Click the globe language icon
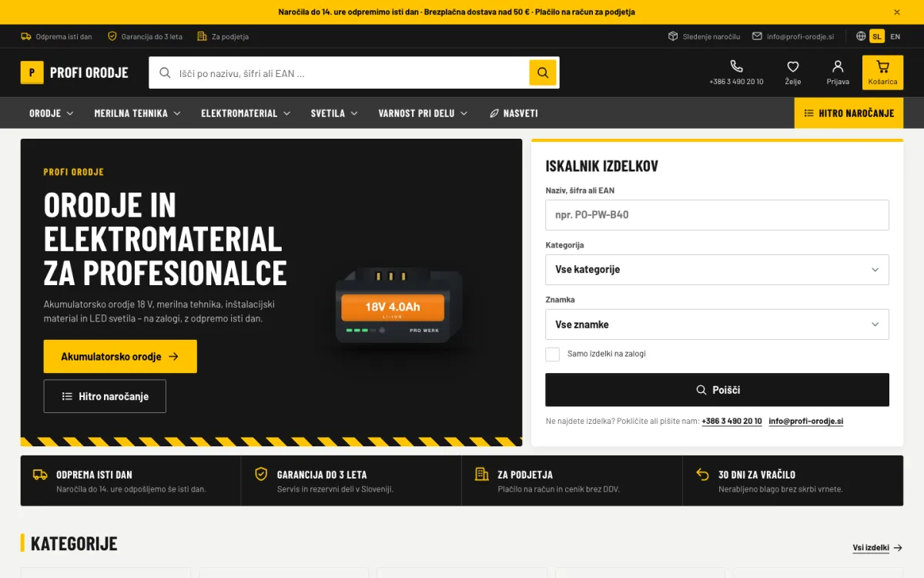924x578 pixels. pos(861,36)
